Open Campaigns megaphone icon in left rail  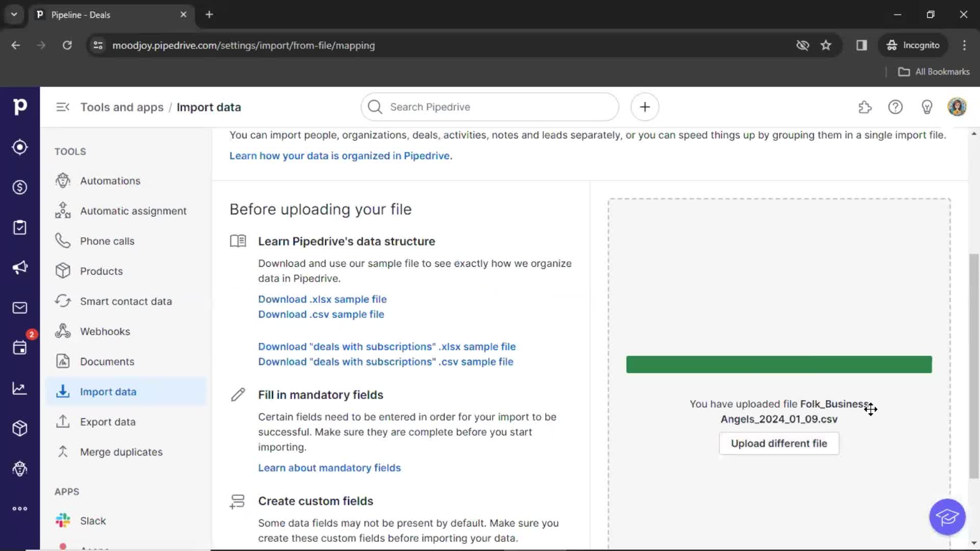tap(20, 268)
